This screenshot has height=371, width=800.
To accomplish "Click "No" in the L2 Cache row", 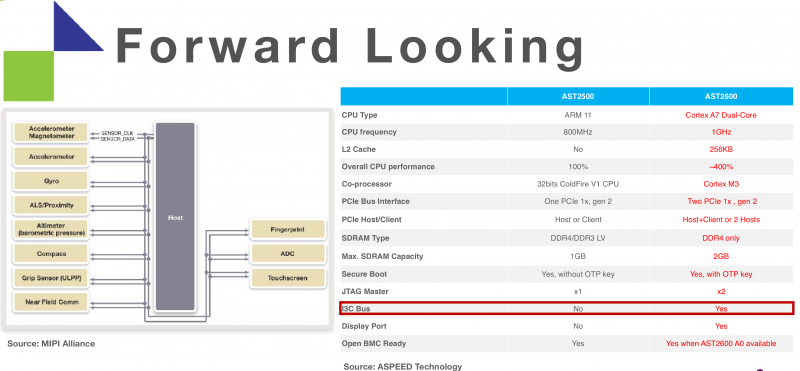I will pos(578,150).
